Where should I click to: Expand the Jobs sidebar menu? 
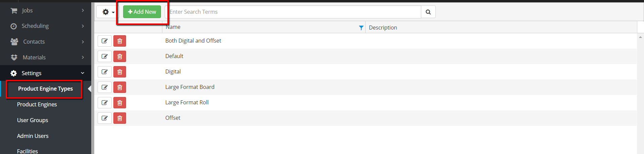tap(47, 10)
